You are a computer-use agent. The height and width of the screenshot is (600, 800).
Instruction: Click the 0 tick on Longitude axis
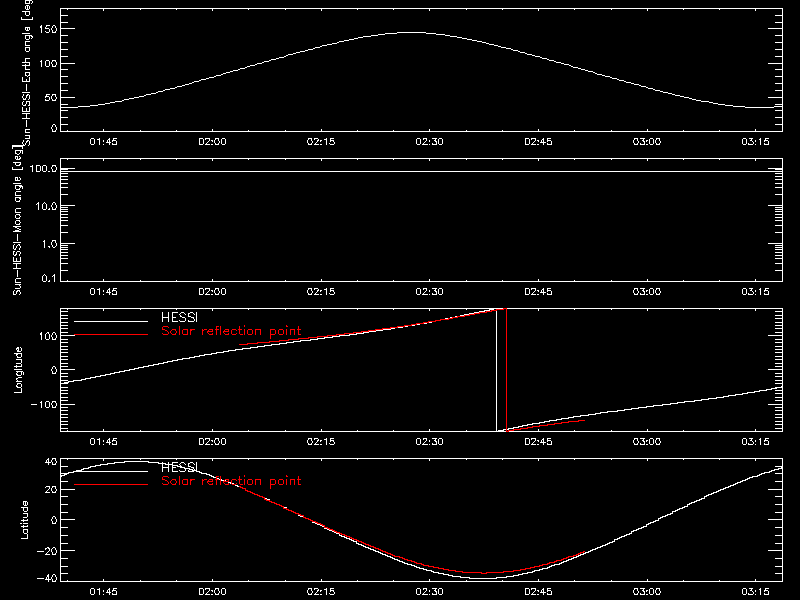pyautogui.click(x=54, y=370)
